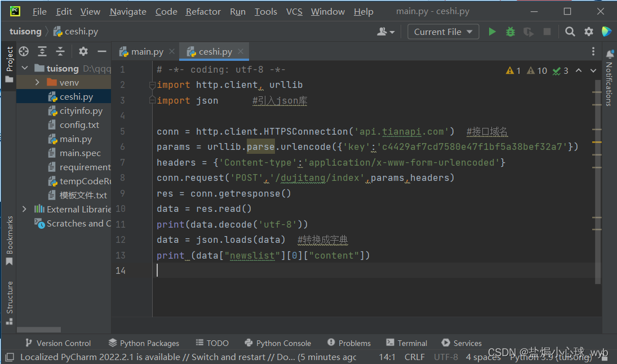Go to previous highlighted error arrow
The height and width of the screenshot is (364, 617).
tap(579, 70)
